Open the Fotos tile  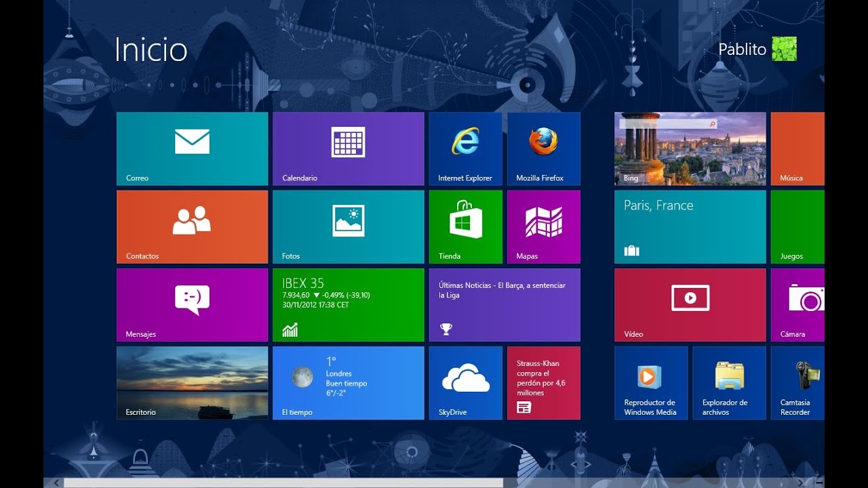pos(349,227)
